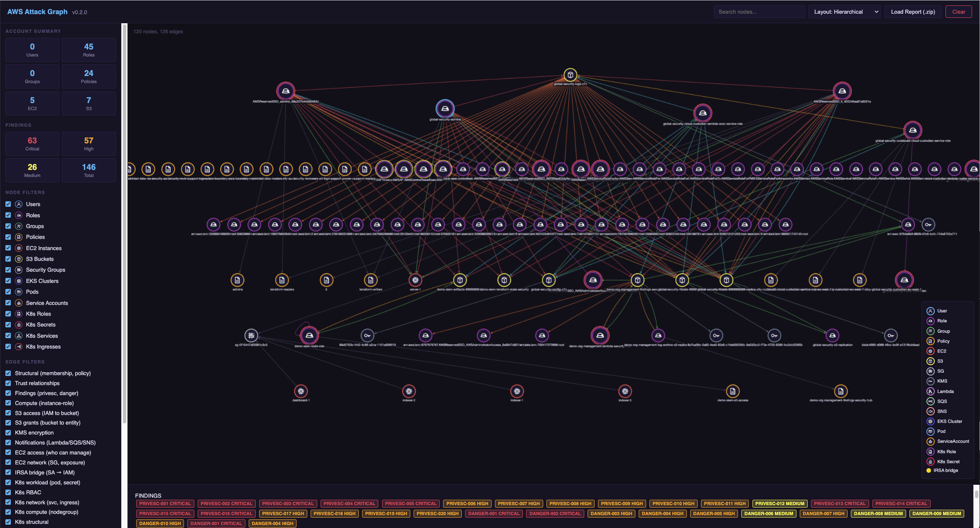Select the global-security-admins role node

tap(445, 109)
